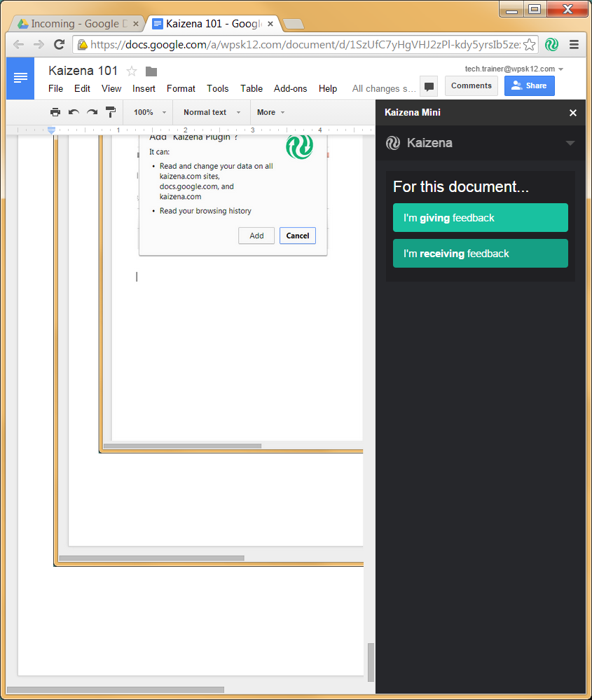592x700 pixels.
Task: Open the Tools menu
Action: pyautogui.click(x=217, y=88)
